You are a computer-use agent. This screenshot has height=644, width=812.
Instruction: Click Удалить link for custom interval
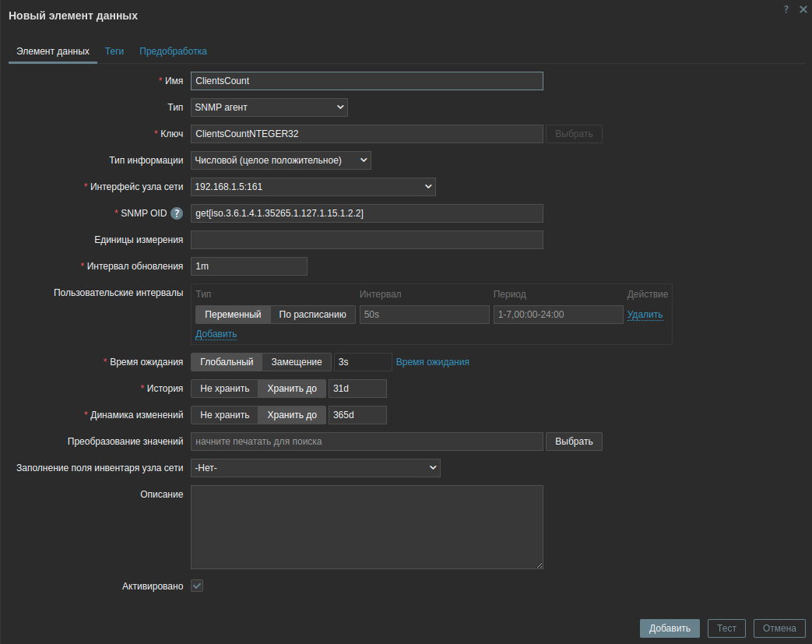coord(645,315)
